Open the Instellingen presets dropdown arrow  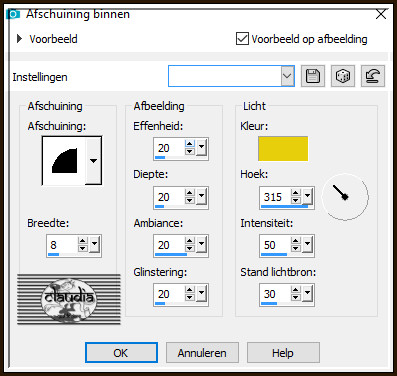point(287,76)
